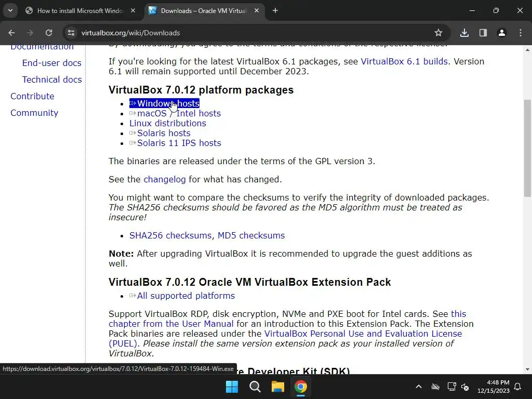Open the Chrome downloads icon
This screenshot has width=532, height=399.
464,33
